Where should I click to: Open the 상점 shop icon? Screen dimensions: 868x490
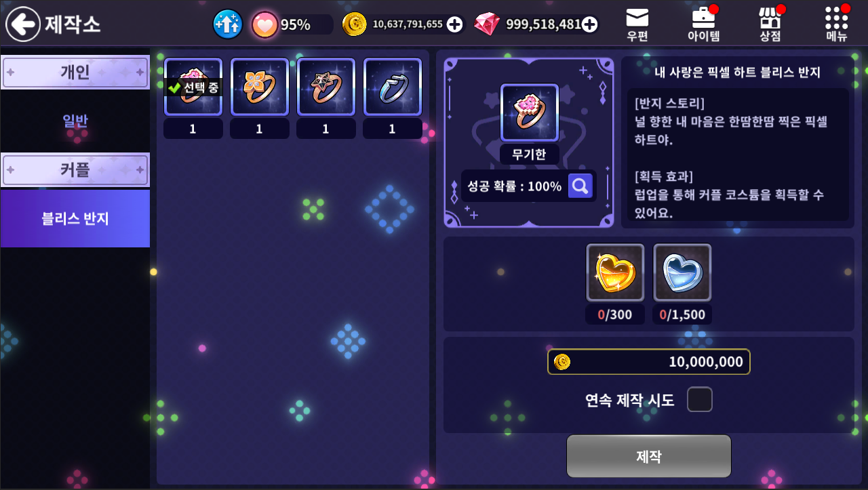(x=770, y=24)
